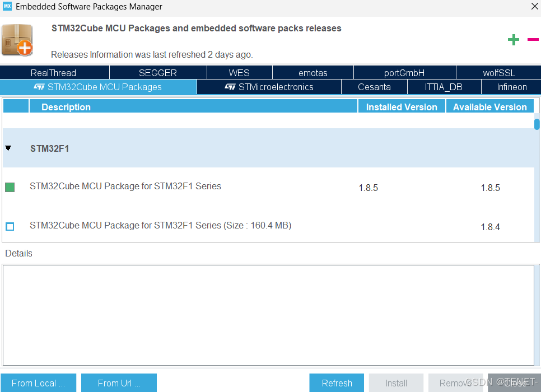541x392 pixels.
Task: Click the pink minus collapse-all icon
Action: [x=533, y=39]
